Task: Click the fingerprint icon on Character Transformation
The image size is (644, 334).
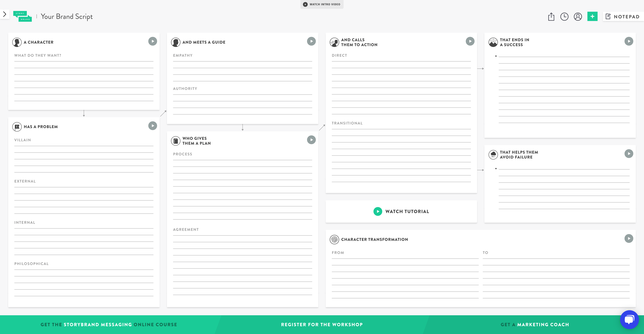Action: [334, 239]
